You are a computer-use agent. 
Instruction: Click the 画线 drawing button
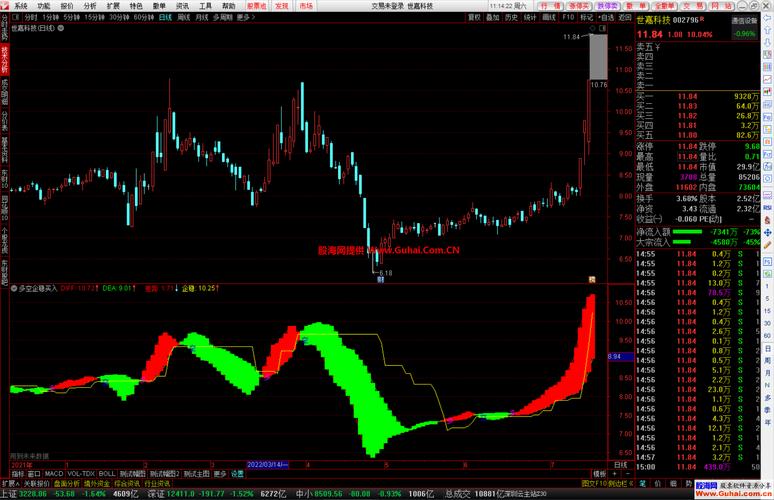click(x=549, y=17)
